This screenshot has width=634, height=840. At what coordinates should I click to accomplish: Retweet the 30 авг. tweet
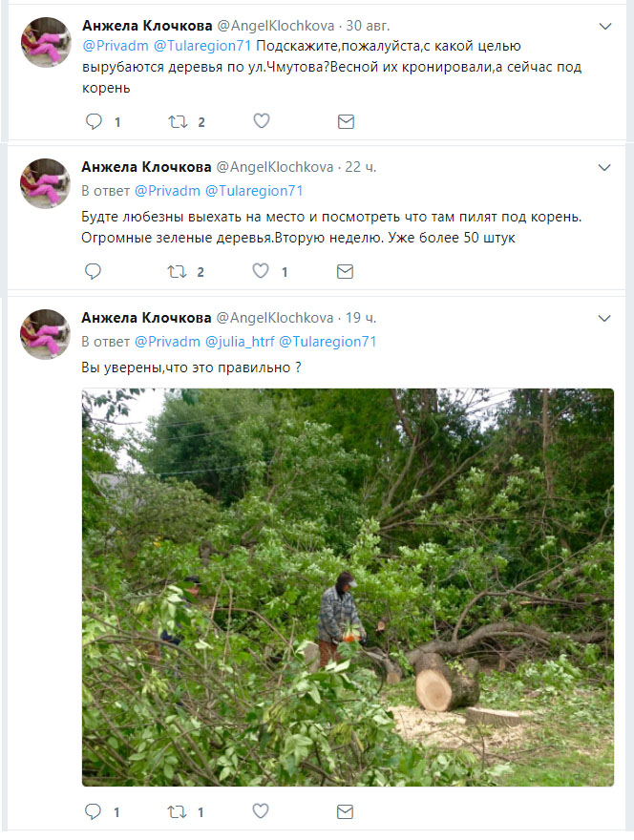(x=178, y=121)
